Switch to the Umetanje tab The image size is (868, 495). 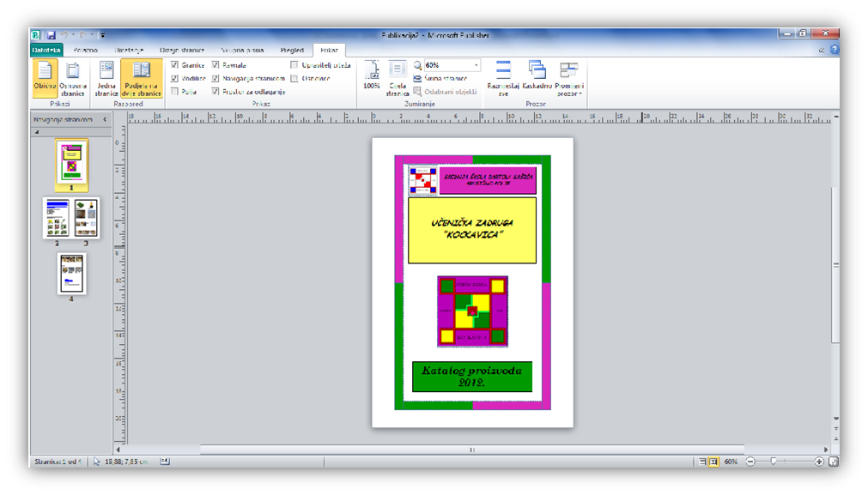coord(129,50)
